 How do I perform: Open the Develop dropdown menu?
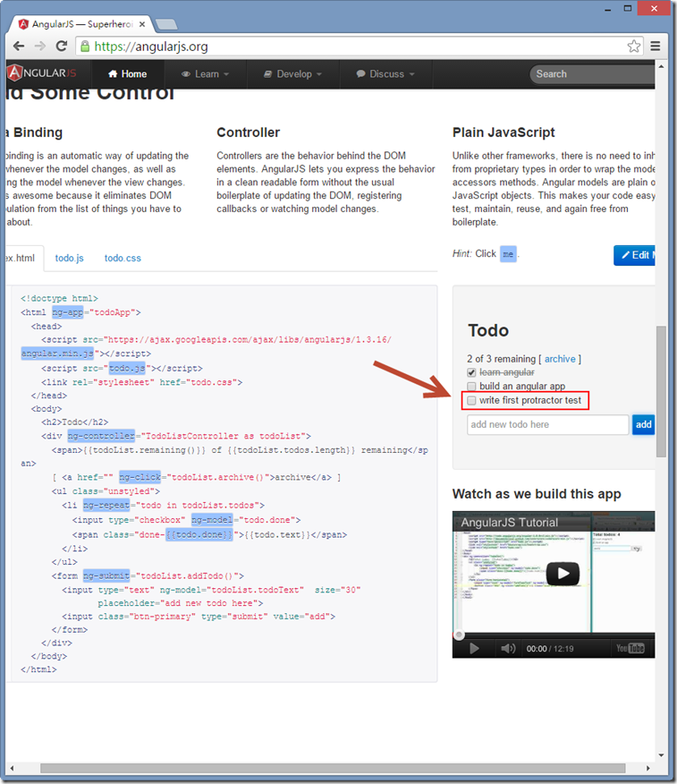coord(292,74)
